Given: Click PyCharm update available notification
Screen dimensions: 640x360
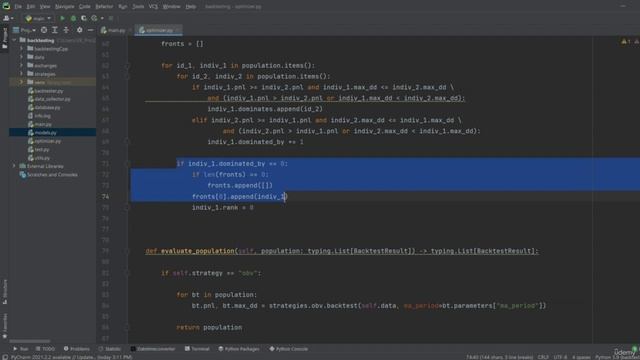Looking at the screenshot, I should [71, 357].
